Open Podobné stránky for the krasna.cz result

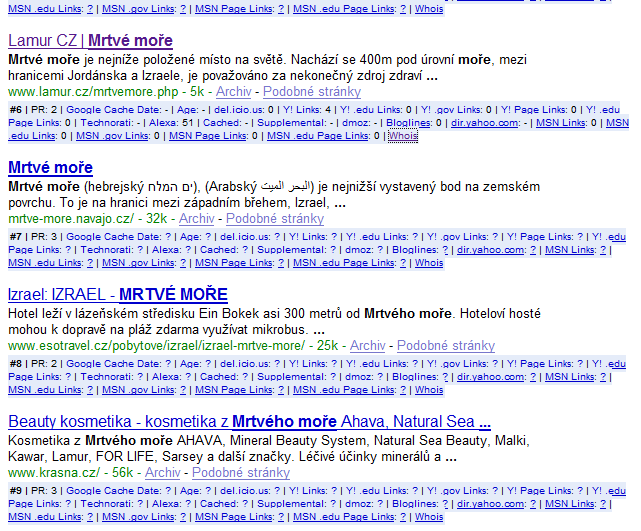pos(241,473)
